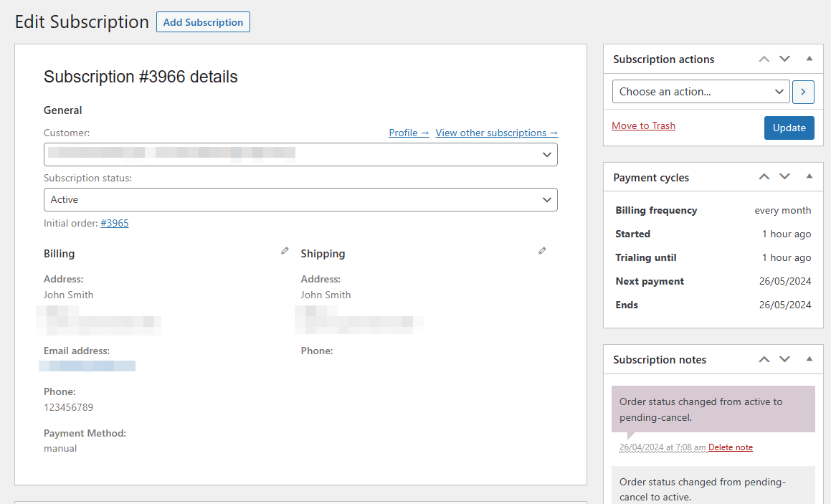831x504 pixels.
Task: Move Subscription notes panel up
Action: click(764, 359)
